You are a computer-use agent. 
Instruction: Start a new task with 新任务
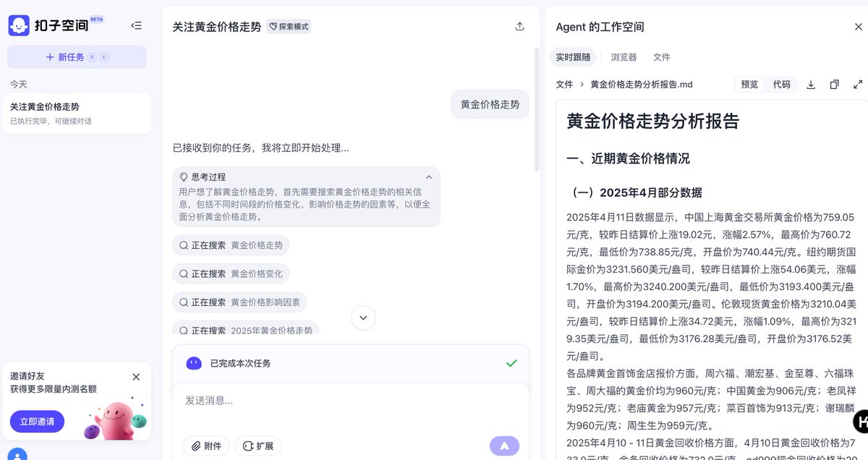click(x=77, y=57)
